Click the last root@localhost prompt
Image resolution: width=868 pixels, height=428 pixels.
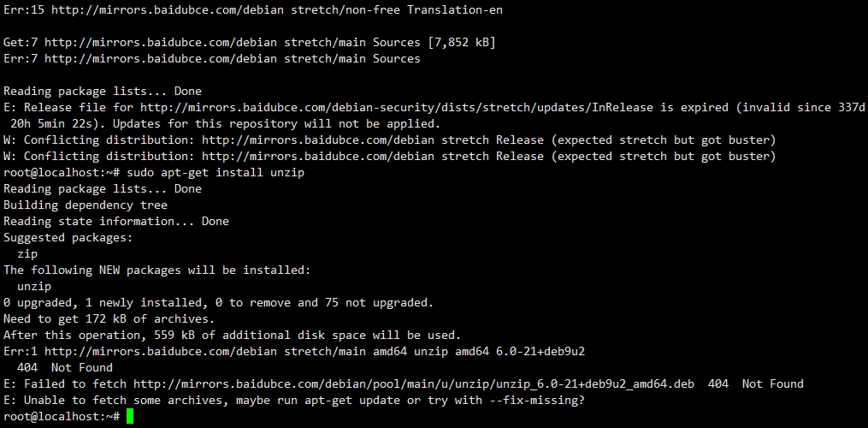pos(62,416)
